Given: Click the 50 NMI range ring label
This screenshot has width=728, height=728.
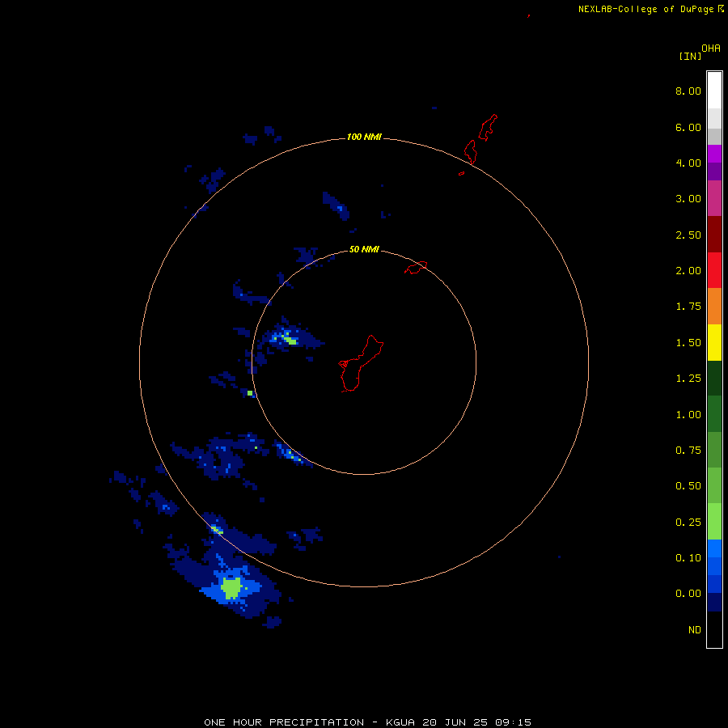Looking at the screenshot, I should coord(364,250).
